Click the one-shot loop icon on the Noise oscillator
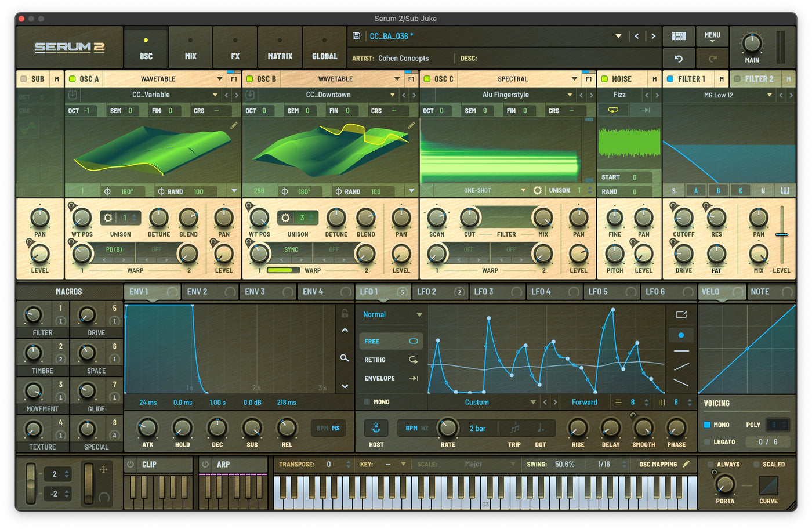 (614, 110)
